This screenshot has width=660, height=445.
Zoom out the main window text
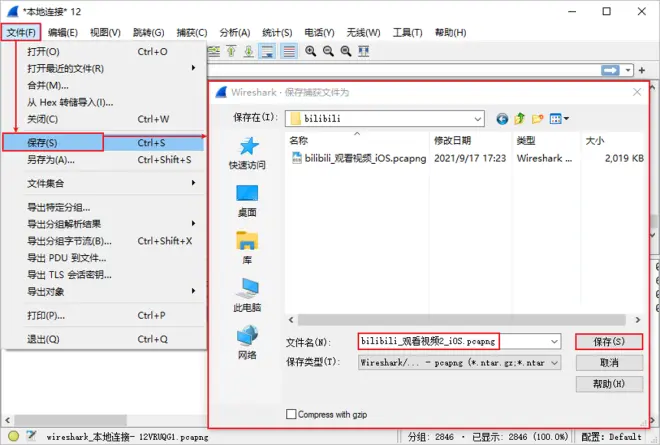[x=328, y=51]
